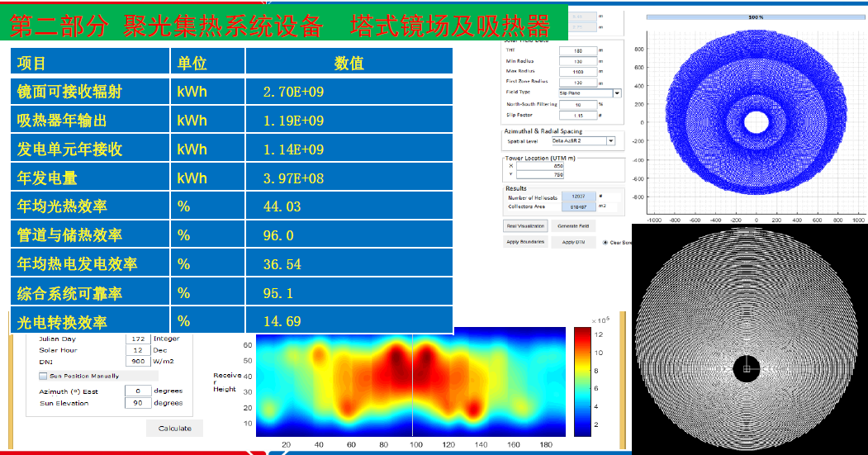Image resolution: width=868 pixels, height=455 pixels.
Task: Select the Number of Heliostats result field
Action: (578, 197)
